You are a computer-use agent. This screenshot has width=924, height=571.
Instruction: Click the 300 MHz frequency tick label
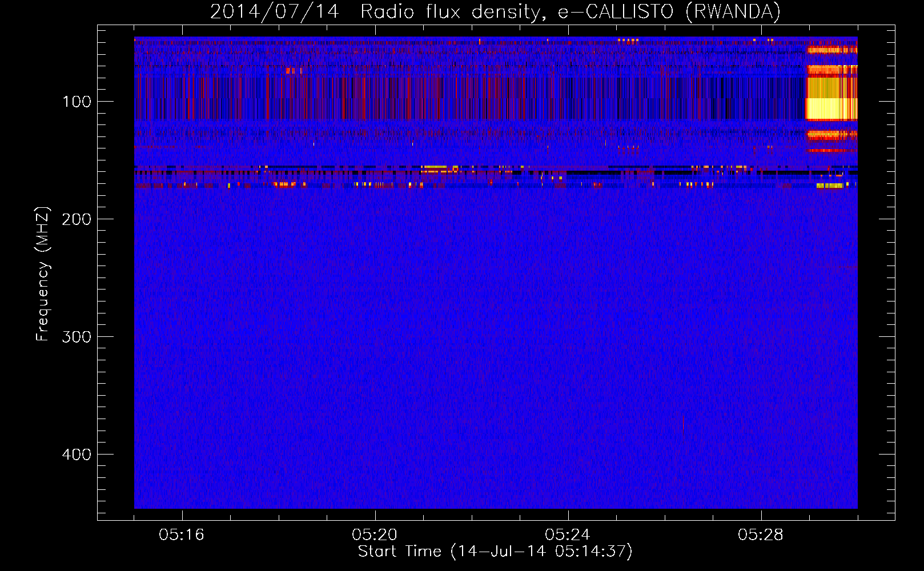click(x=77, y=337)
